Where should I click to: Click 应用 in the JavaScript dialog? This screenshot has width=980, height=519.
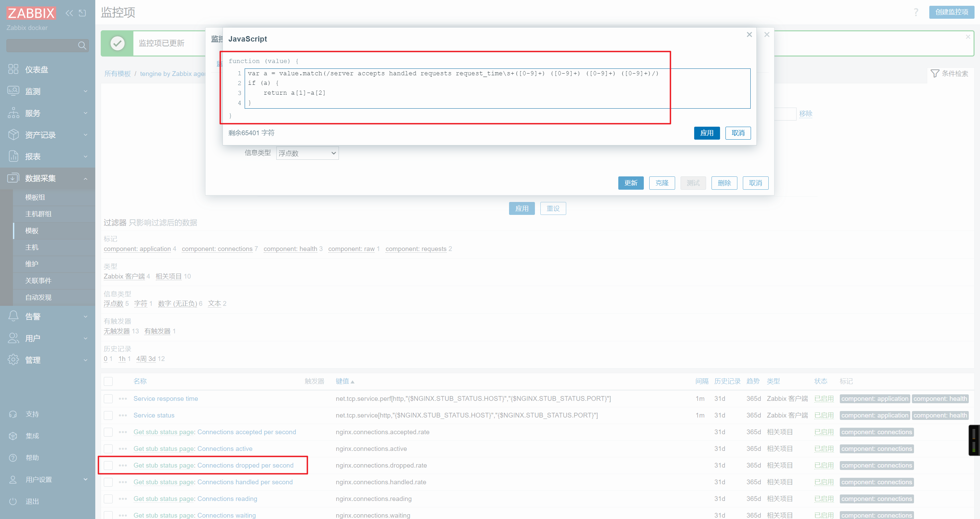pos(707,133)
